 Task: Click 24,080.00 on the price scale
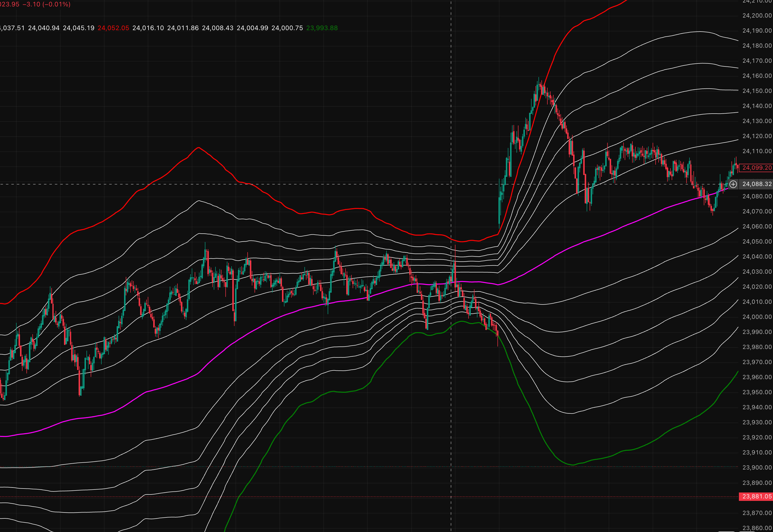coord(757,196)
